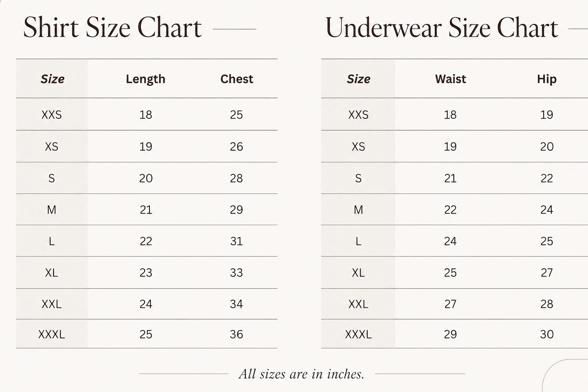Click chest value 36 in shirt chart
The width and height of the screenshot is (588, 392).
click(237, 334)
